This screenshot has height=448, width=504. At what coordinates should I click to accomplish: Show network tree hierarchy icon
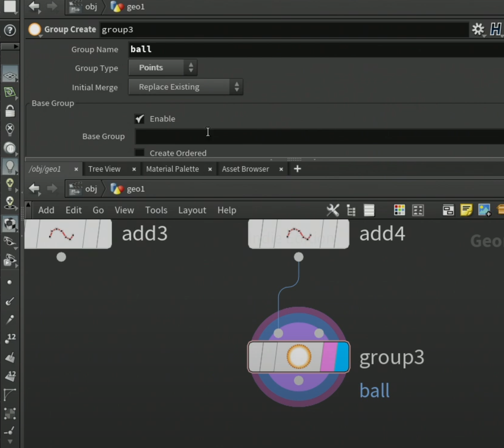[351, 210]
